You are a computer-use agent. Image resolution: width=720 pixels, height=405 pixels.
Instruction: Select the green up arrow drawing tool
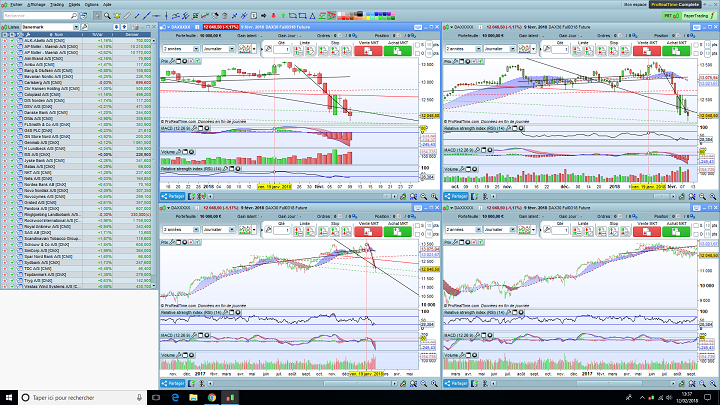click(x=283, y=16)
